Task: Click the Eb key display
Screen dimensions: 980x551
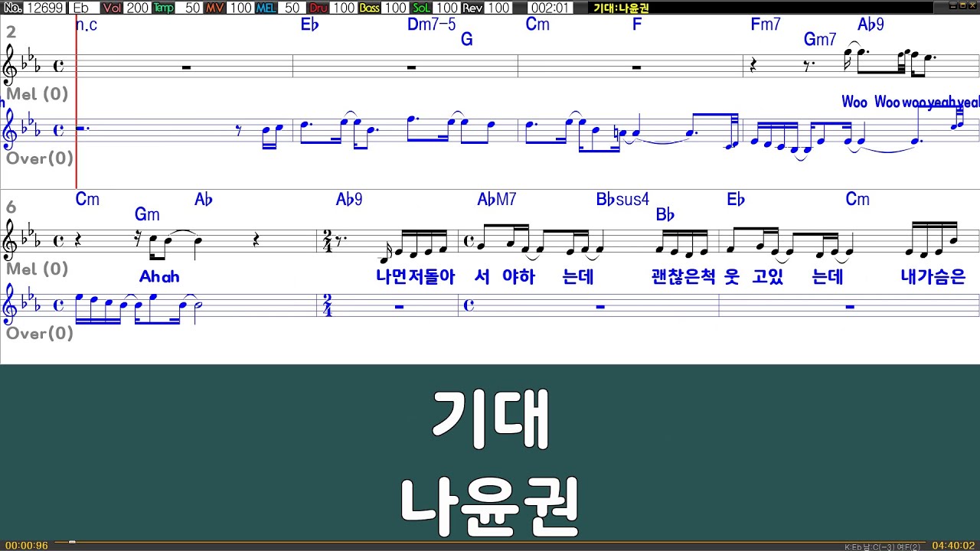Action: point(83,8)
